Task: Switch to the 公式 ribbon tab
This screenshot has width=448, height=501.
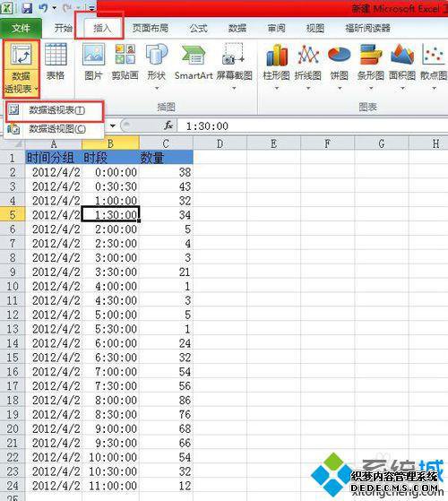Action: tap(199, 28)
